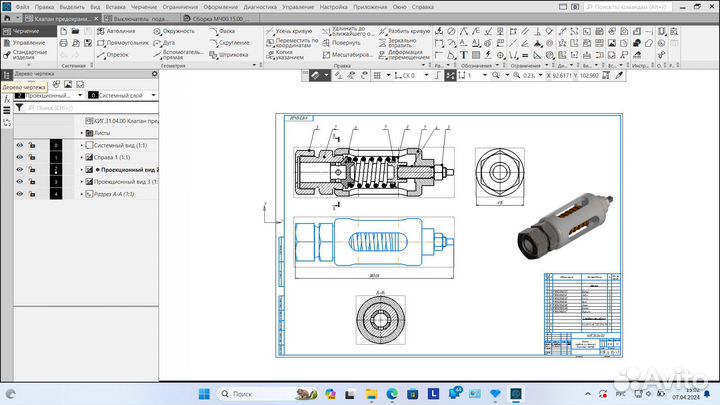
Task: Toggle lock on Справа 1 view
Action: click(32, 158)
